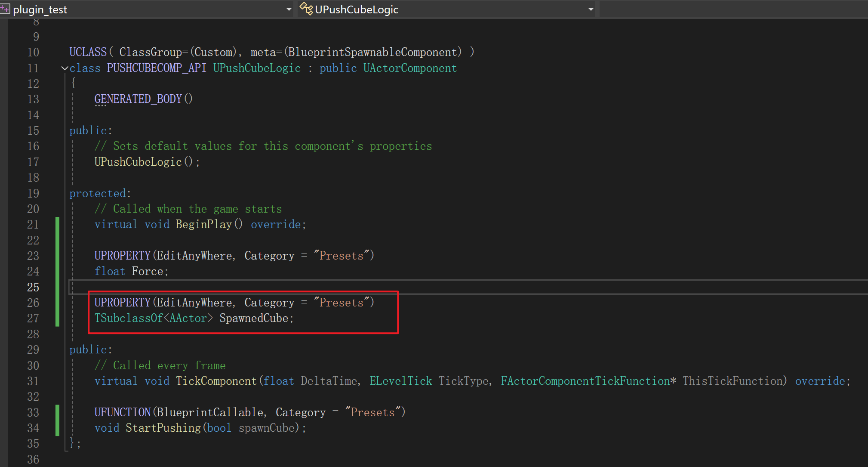
Task: Click the plugin_test C++ project icon
Action: click(4, 9)
